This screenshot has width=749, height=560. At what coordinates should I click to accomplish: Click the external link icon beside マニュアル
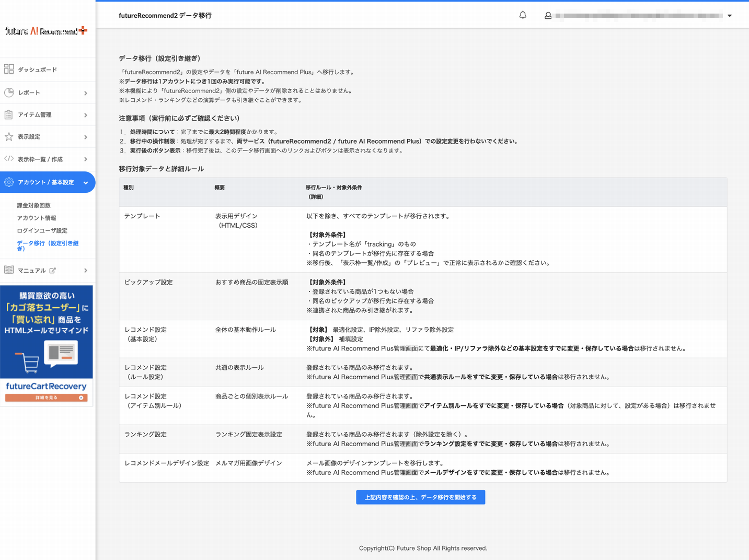[x=52, y=271]
